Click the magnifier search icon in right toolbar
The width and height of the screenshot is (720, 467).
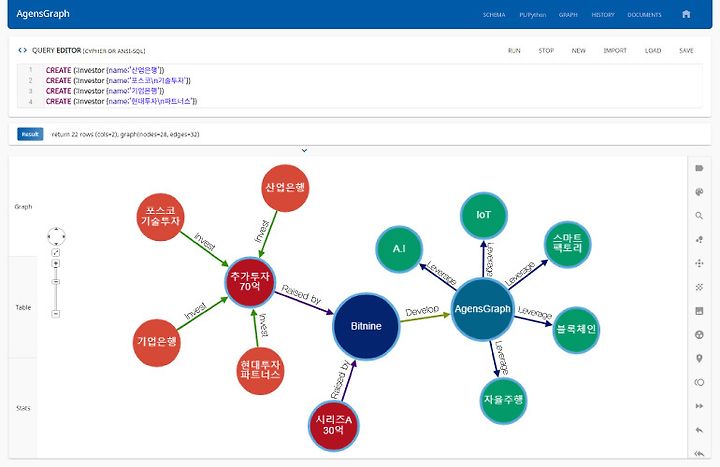coord(699,216)
